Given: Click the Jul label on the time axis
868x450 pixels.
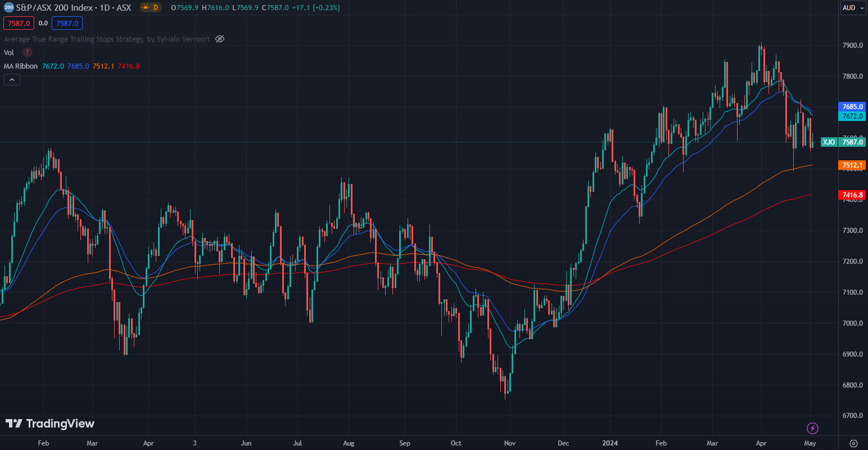Looking at the screenshot, I should click(x=297, y=443).
